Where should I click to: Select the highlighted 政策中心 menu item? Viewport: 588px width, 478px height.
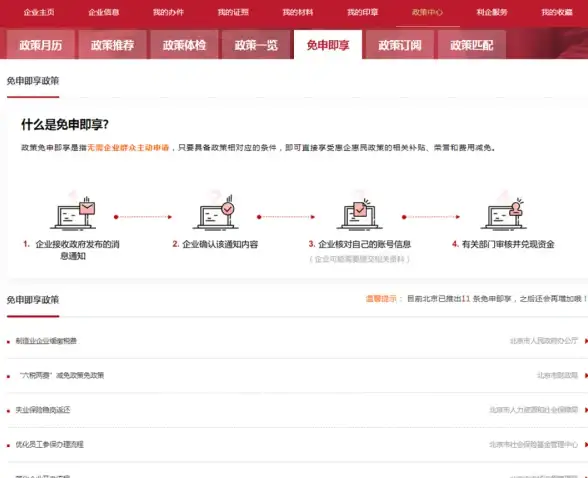[x=428, y=12]
